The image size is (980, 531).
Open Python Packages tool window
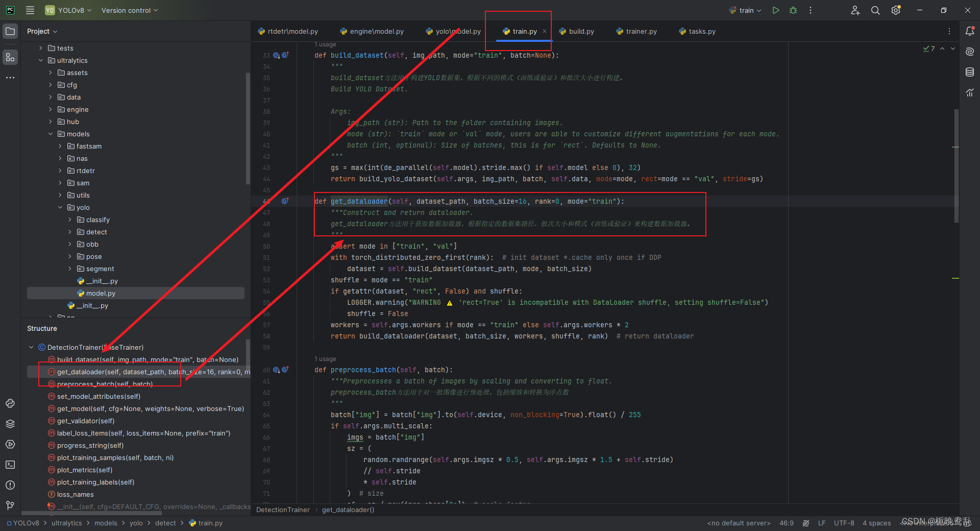click(x=10, y=403)
